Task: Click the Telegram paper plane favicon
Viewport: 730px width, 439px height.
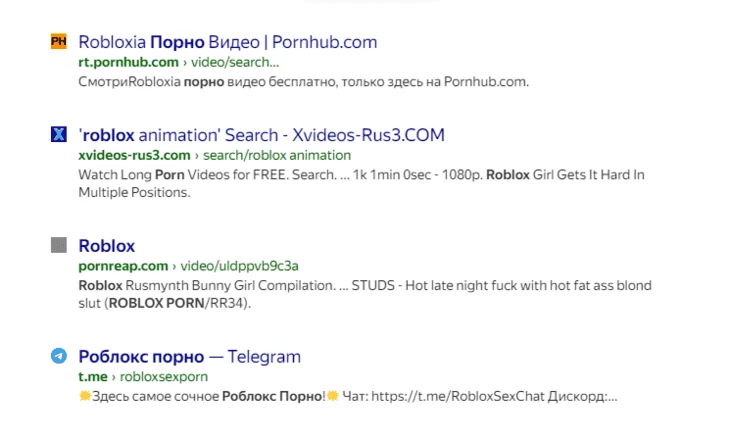Action: 58,356
